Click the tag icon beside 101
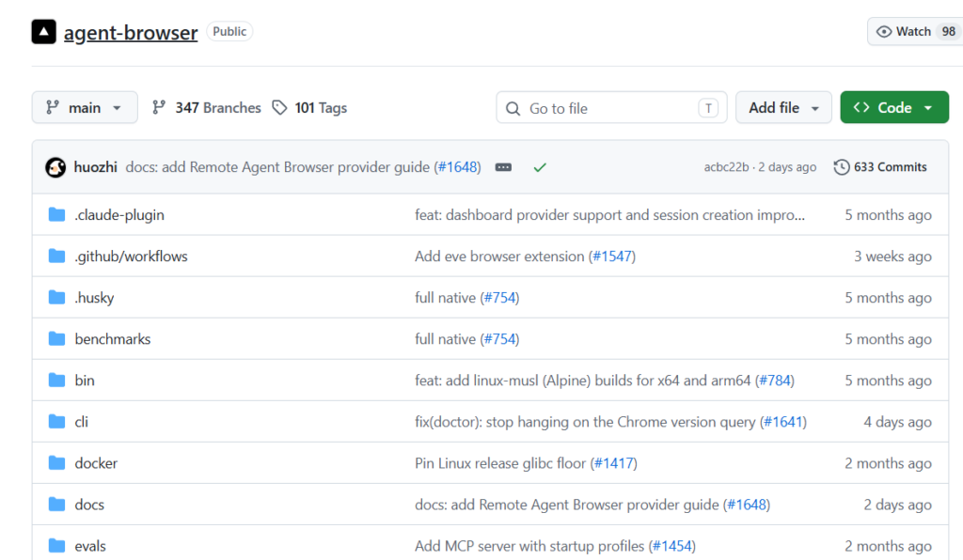 point(279,108)
